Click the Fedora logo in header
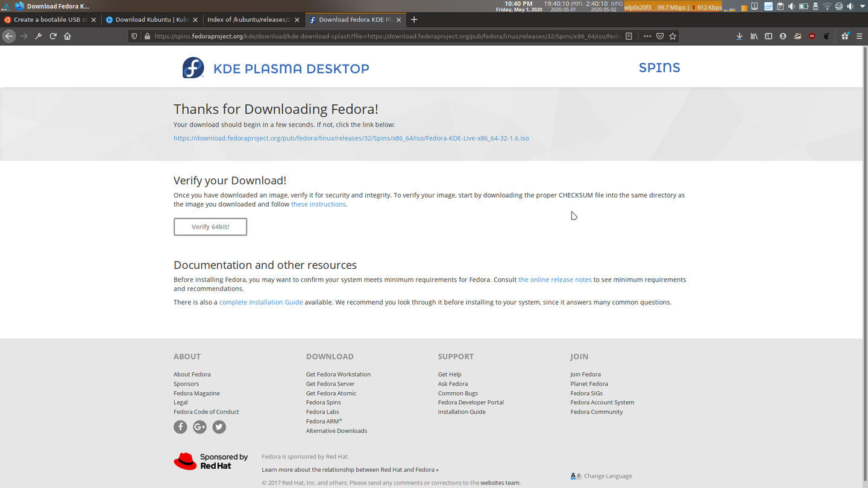 point(193,67)
